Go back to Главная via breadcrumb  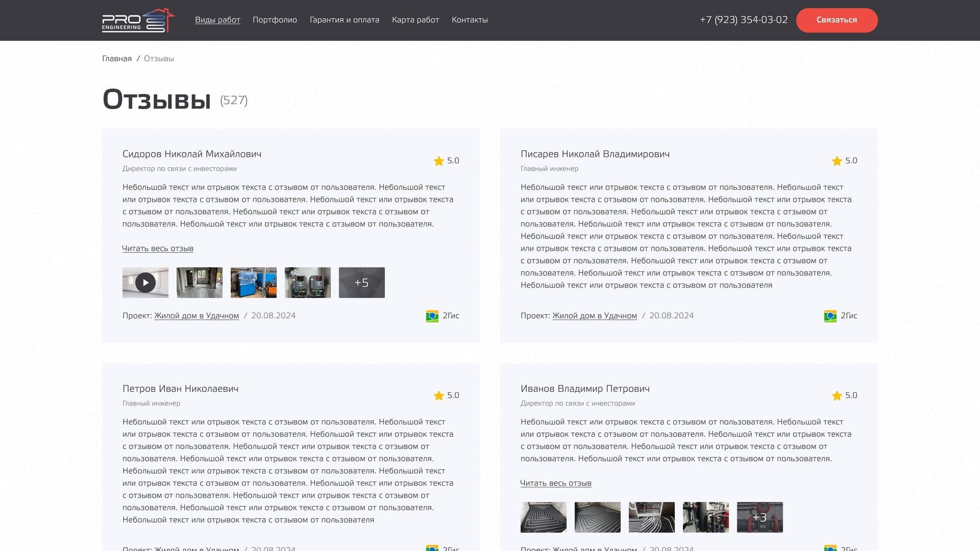coord(117,59)
